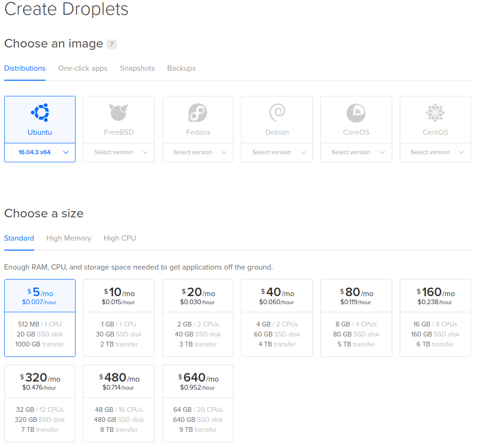Click the $0.238/hour price text
This screenshot has height=448, width=480.
[435, 302]
